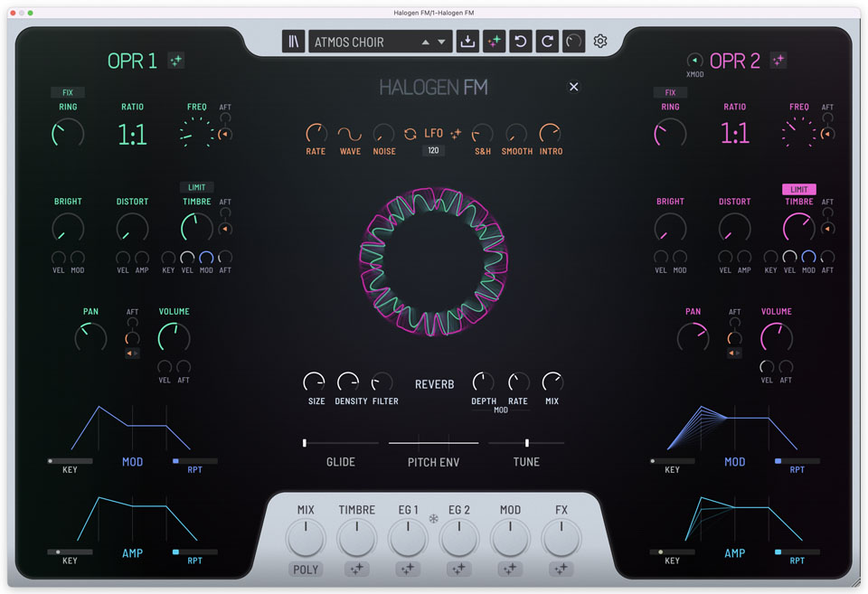Click the OPR 2 DISTORT knob

[734, 228]
